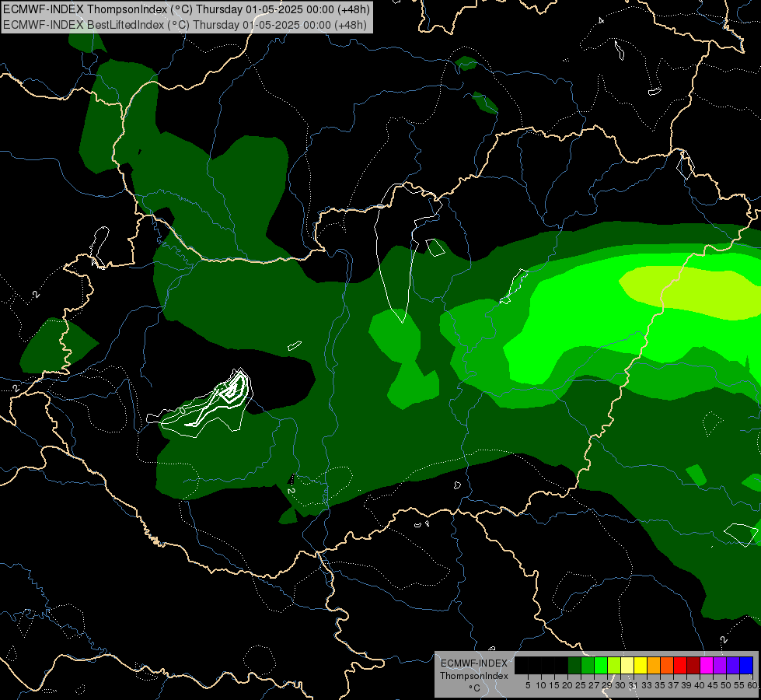Click the bright green 27–29 legend swatch
This screenshot has height=700, width=761.
pyautogui.click(x=601, y=665)
